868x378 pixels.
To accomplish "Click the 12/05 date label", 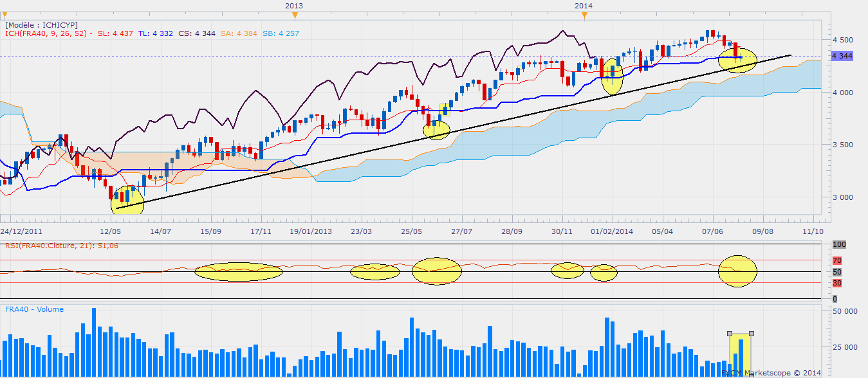I will pyautogui.click(x=110, y=230).
